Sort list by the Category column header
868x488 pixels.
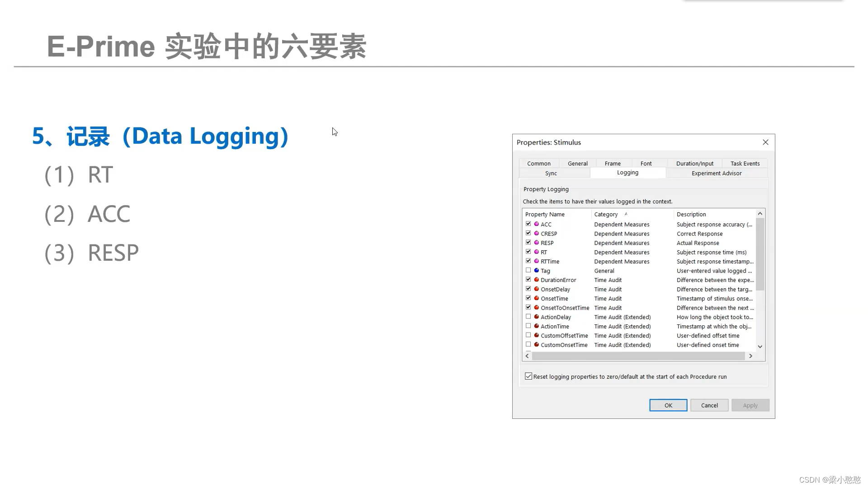tap(606, 214)
